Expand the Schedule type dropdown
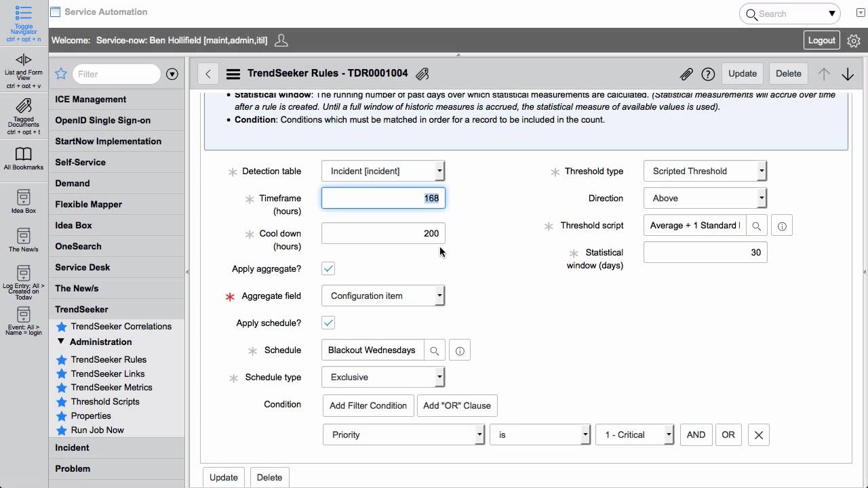 tap(383, 378)
